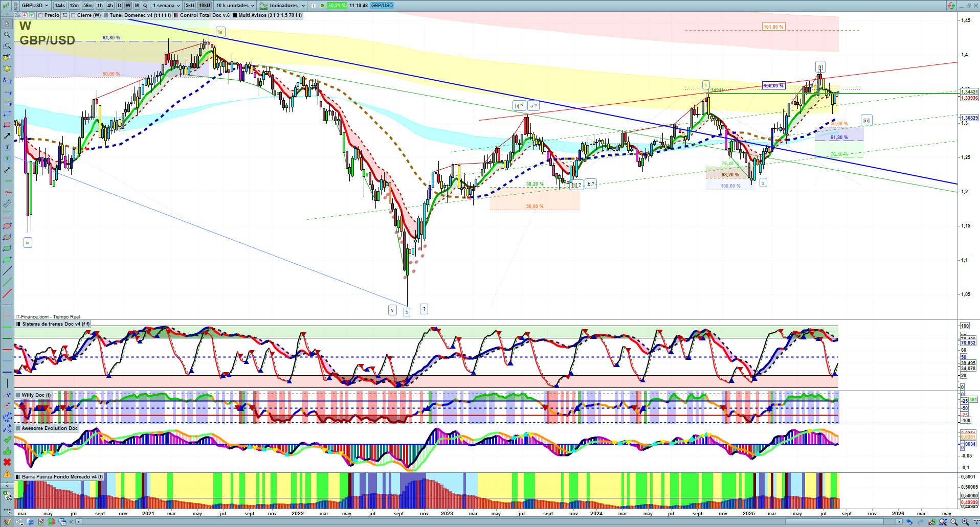Click the 10kU units button

[205, 6]
